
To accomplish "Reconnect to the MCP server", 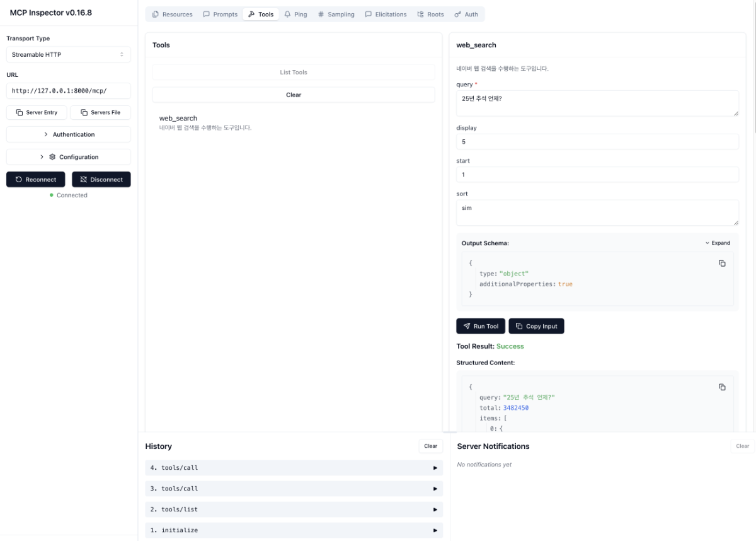I will [x=37, y=180].
